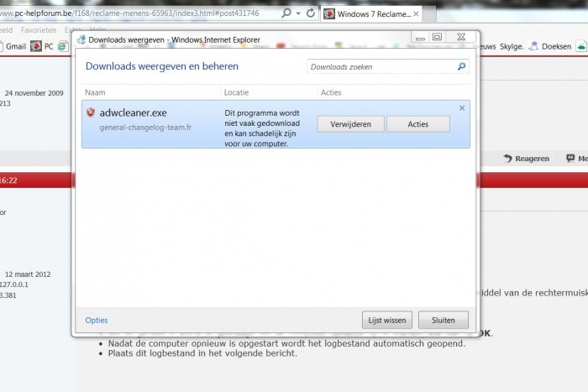This screenshot has width=588, height=392.
Task: Click the Locatie column header
Action: pyautogui.click(x=236, y=92)
